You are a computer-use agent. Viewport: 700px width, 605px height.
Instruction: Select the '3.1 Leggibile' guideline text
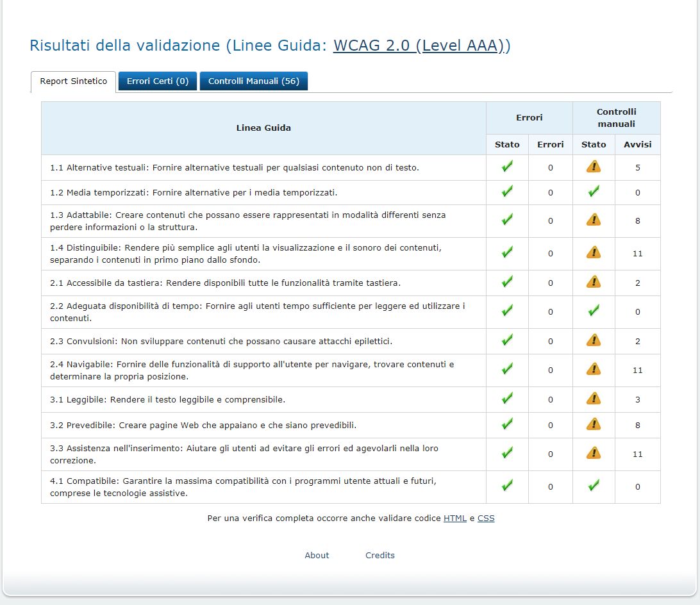pyautogui.click(x=167, y=400)
